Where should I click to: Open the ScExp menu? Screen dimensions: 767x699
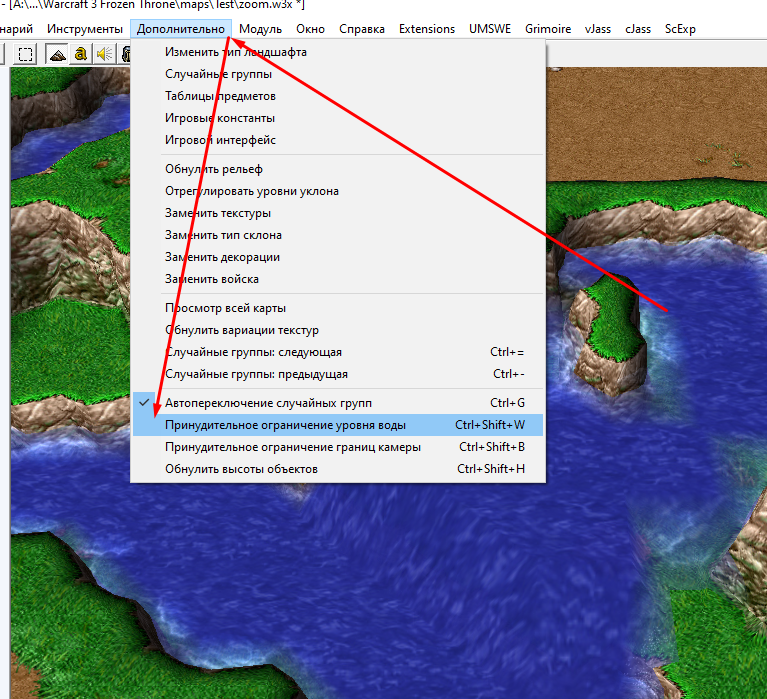click(680, 29)
